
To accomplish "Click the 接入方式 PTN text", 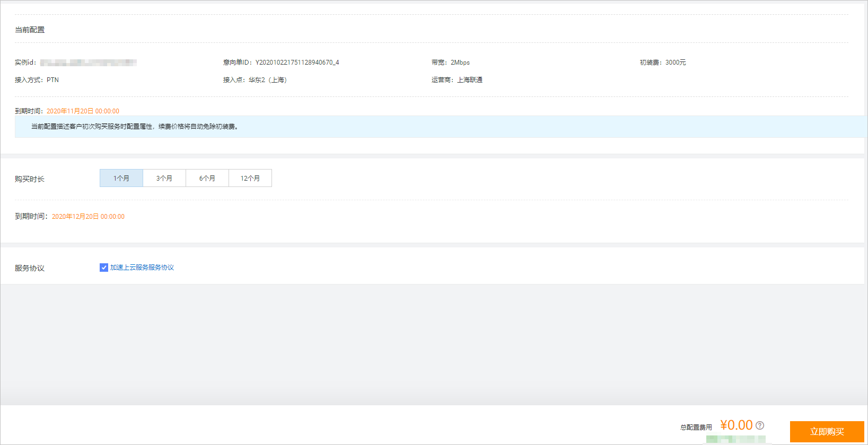I will (37, 80).
